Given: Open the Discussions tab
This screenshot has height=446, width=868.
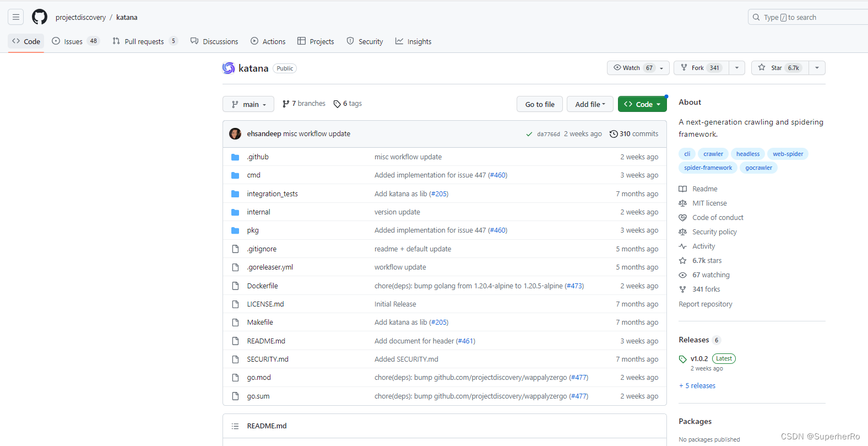Looking at the screenshot, I should [x=214, y=41].
